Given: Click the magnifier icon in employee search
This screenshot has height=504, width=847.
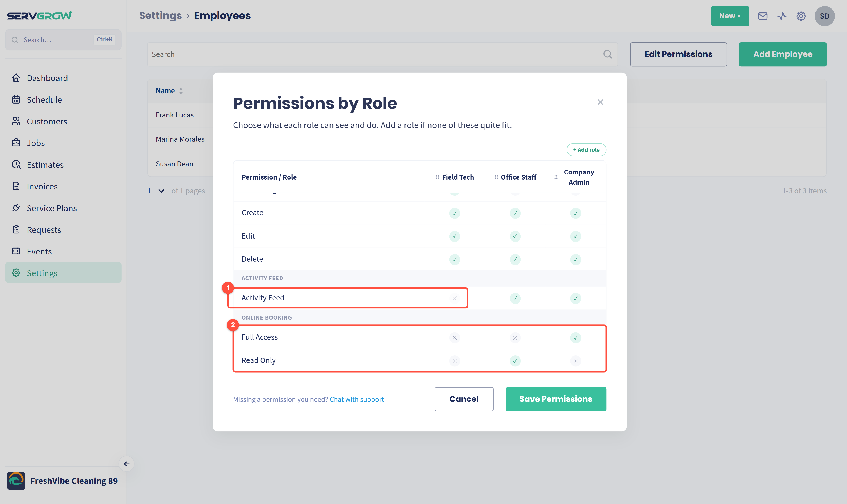Looking at the screenshot, I should (608, 54).
